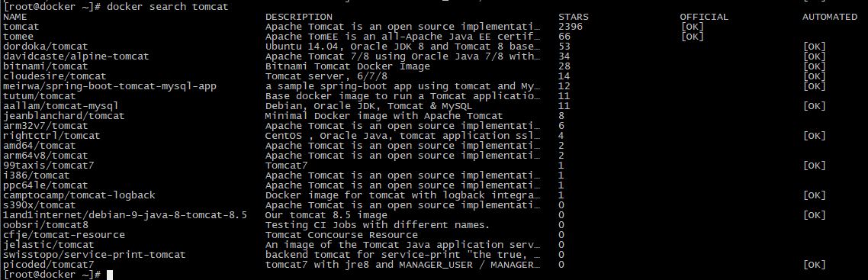Click the official [OK] mark for tomcat
The image size is (868, 280).
[692, 27]
